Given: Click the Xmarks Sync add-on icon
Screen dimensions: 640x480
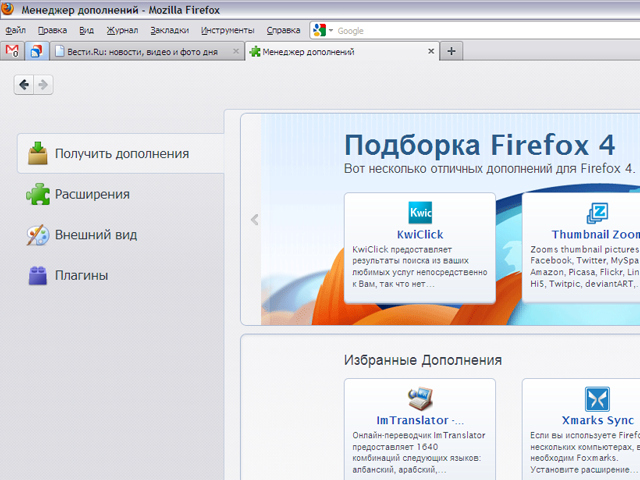Looking at the screenshot, I should (x=597, y=399).
